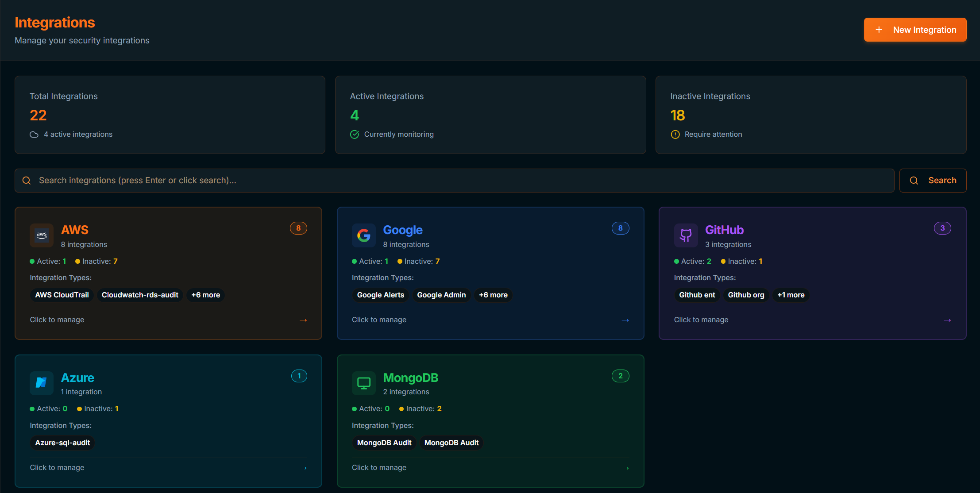This screenshot has width=980, height=493.
Task: Select the Cloudwatch-rds-audit tag
Action: coord(140,295)
